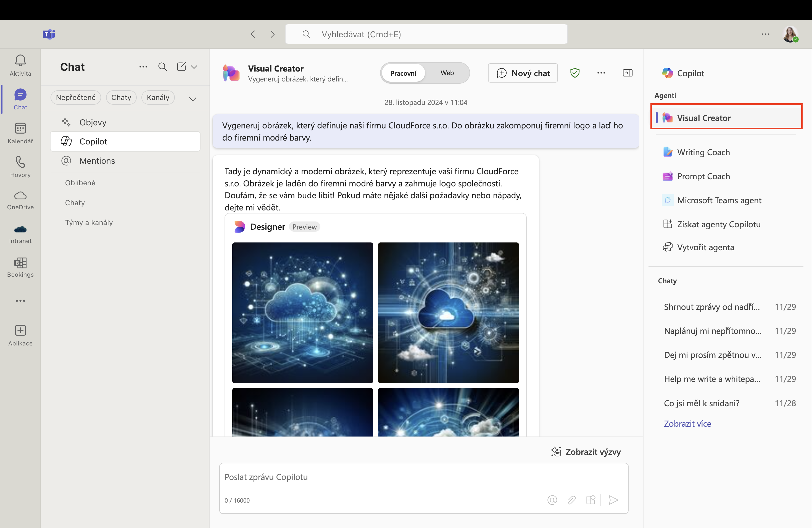This screenshot has height=528, width=812.
Task: Click Vytvořit agenta
Action: click(x=726, y=247)
